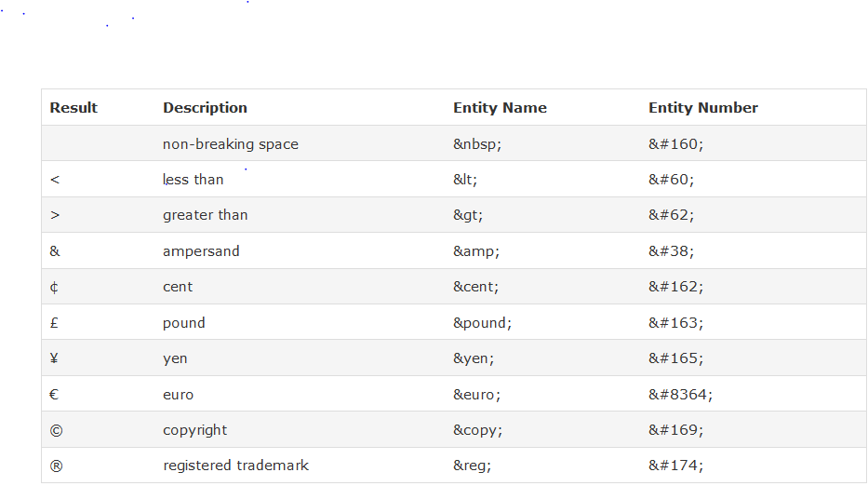Click the less-than symbol in Result column
The height and width of the screenshot is (486, 868).
pos(55,180)
